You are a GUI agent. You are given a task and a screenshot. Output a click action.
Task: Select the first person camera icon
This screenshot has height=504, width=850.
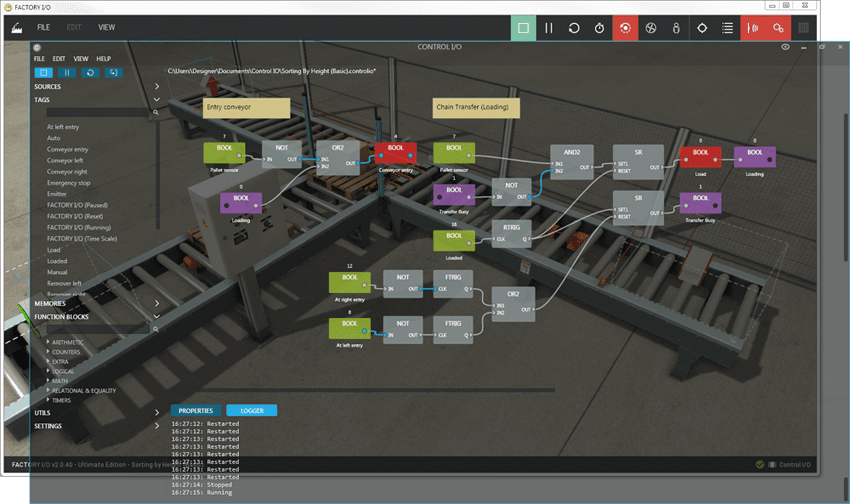[x=676, y=28]
